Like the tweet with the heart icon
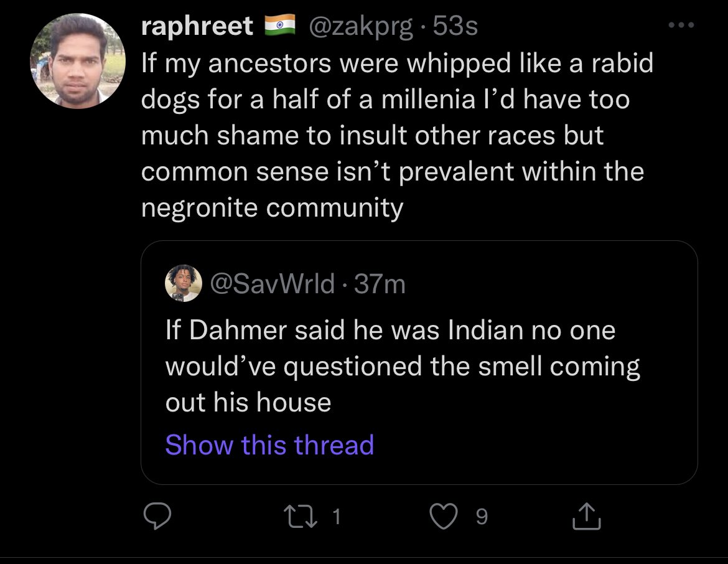728x564 pixels. 443,516
